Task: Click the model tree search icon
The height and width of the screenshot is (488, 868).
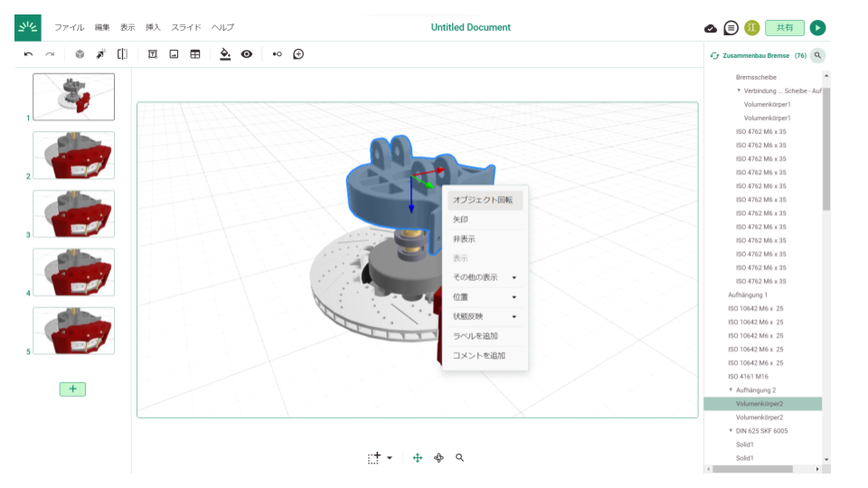Action: [818, 55]
